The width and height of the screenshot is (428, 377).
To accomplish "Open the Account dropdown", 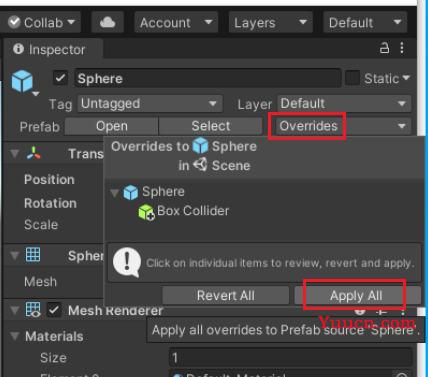I will (176, 23).
